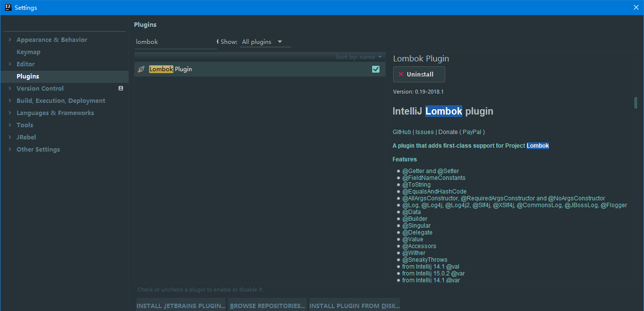The image size is (644, 311).
Task: Expand the Languages & Frameworks arrow
Action: pyautogui.click(x=10, y=113)
